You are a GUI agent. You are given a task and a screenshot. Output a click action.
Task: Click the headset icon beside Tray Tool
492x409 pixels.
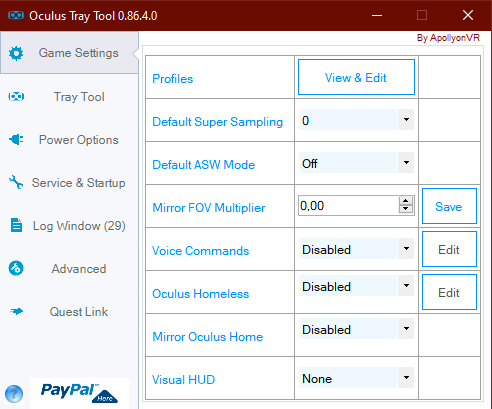16,97
